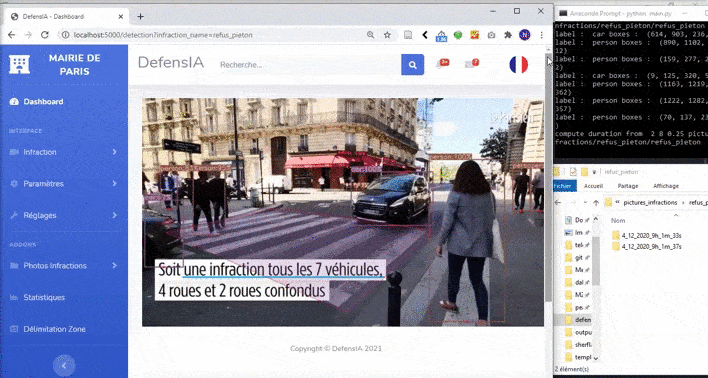Image resolution: width=708 pixels, height=378 pixels.
Task: Click the gray clipboard extension icon
Action: [408, 35]
